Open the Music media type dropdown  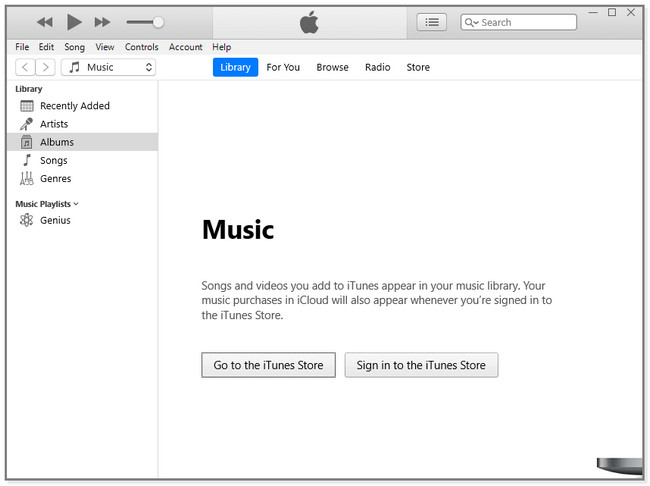[109, 67]
